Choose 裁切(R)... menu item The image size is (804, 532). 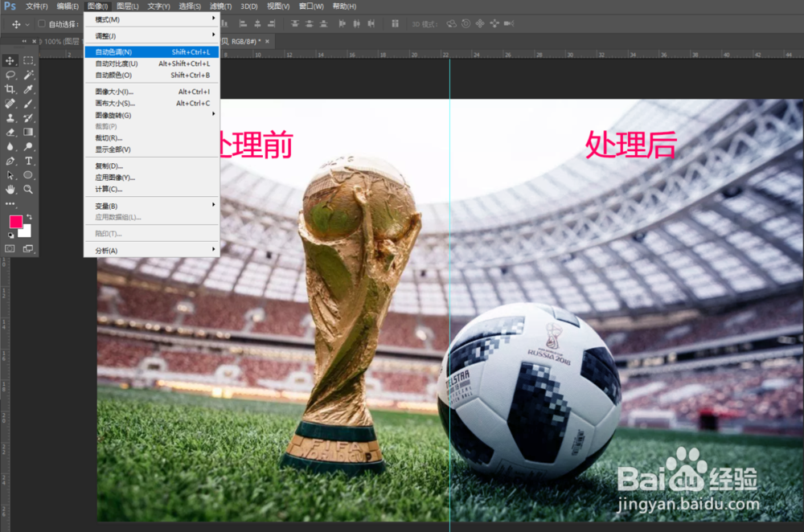152,138
